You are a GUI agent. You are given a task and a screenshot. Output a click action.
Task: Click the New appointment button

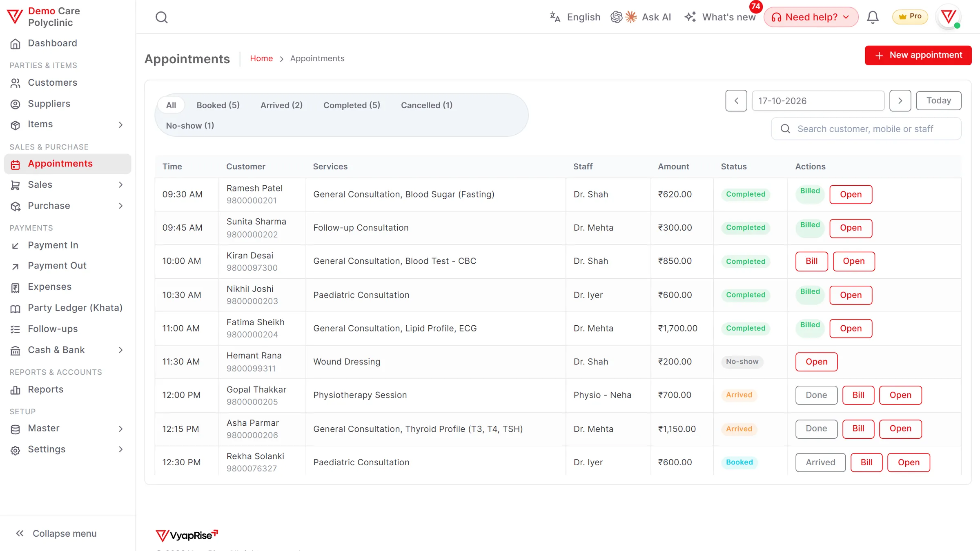tap(918, 55)
